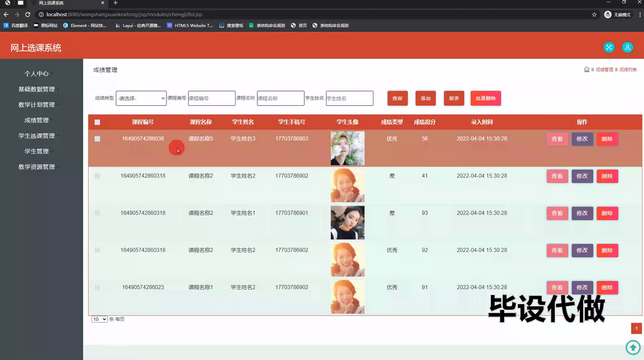Click the forward navigation arrow
Screen dimensions: 644x360
[17, 14]
